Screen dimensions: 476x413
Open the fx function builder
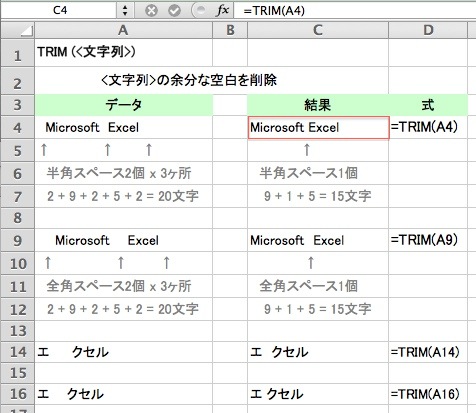coord(223,10)
